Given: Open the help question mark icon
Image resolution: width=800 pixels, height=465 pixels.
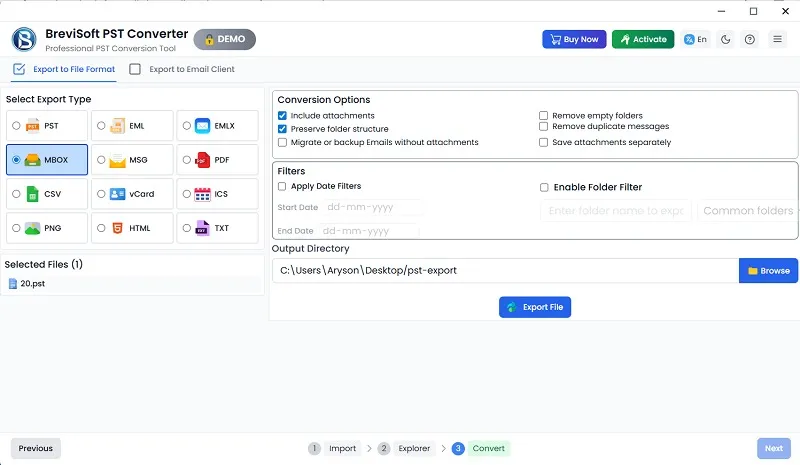Looking at the screenshot, I should coord(750,40).
